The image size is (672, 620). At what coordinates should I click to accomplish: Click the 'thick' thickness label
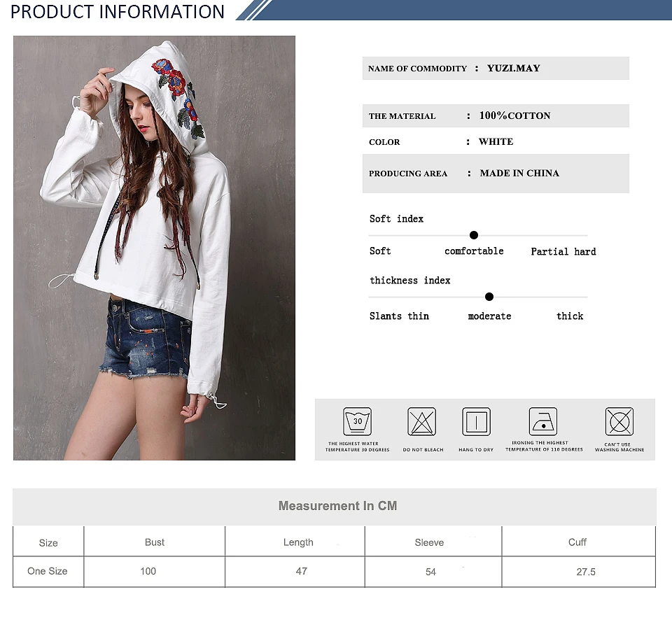pos(570,316)
